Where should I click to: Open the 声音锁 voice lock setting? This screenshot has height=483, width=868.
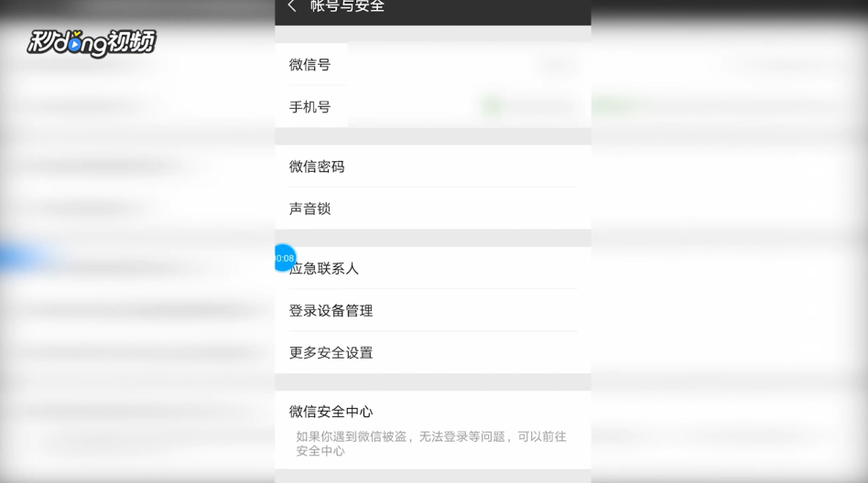(433, 208)
